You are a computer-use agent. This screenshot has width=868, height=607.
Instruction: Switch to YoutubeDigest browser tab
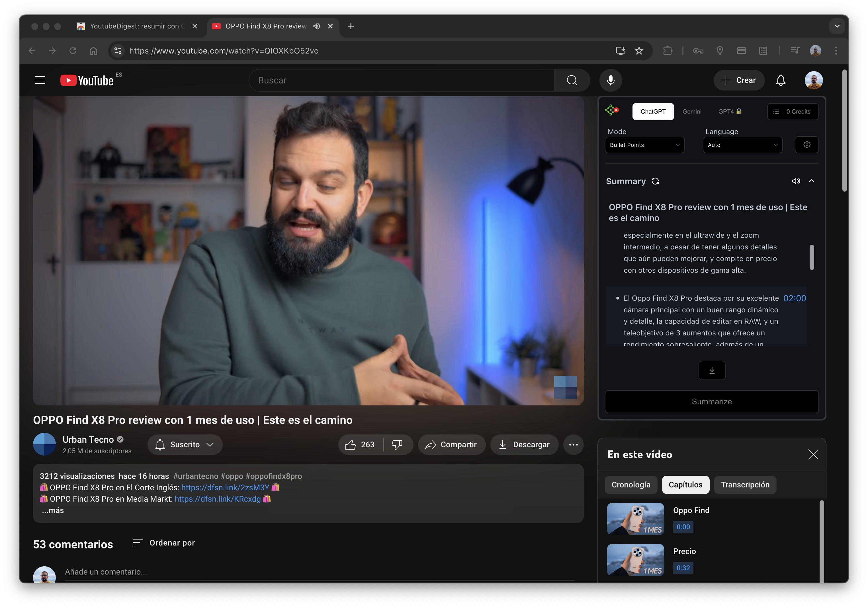(137, 26)
